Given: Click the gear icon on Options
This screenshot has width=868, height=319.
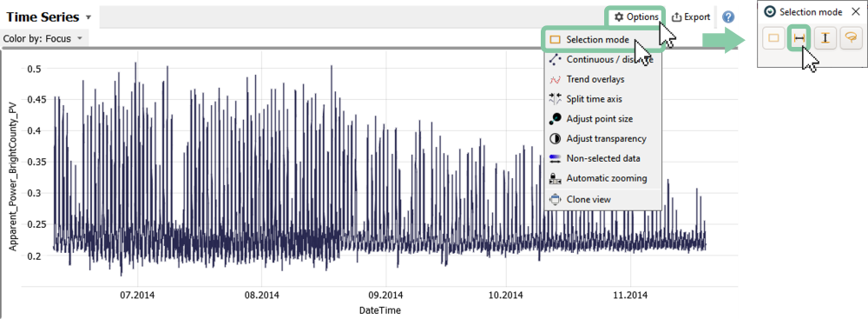Looking at the screenshot, I should tap(619, 17).
